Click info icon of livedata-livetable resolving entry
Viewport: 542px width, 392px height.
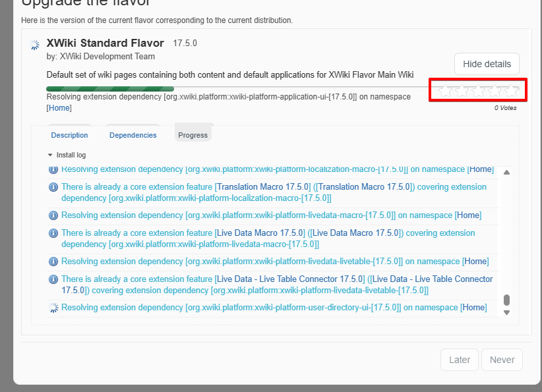pyautogui.click(x=53, y=262)
